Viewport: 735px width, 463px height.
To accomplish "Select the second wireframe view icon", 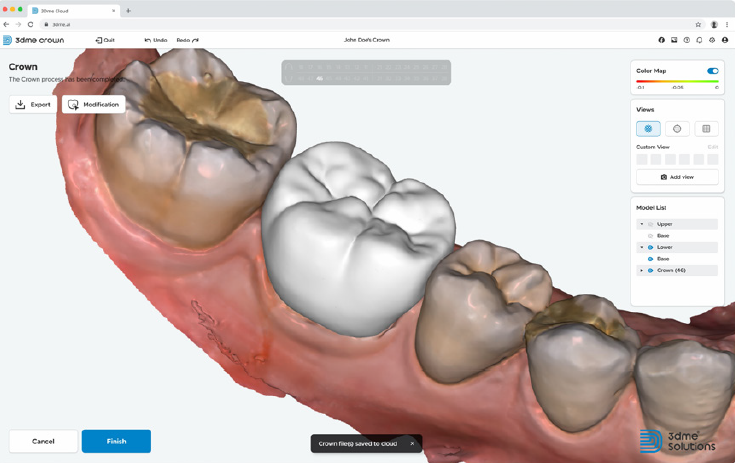I will [677, 129].
